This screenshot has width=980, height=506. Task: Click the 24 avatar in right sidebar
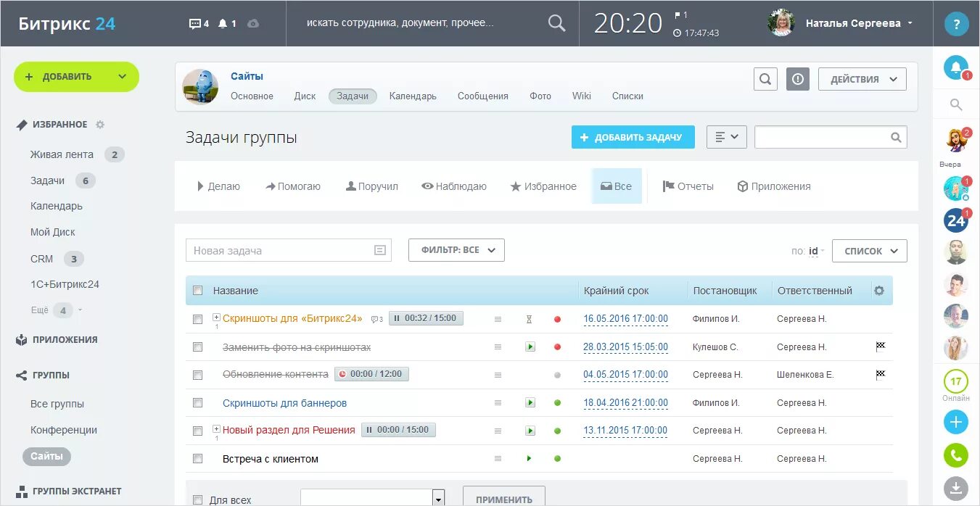[956, 220]
